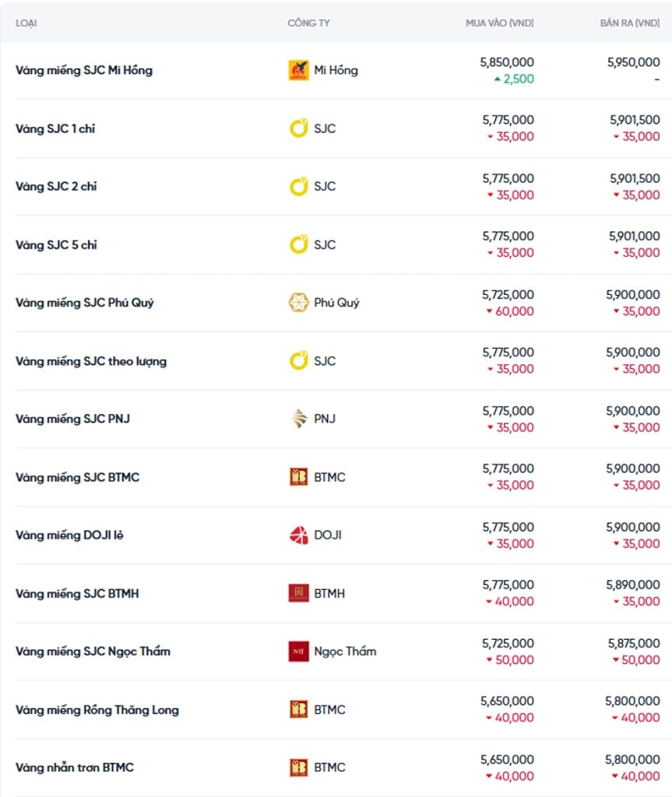Open Vàng miếng SJC Mi Hồng entry
Viewport: 672px width, 797px height.
pos(84,70)
